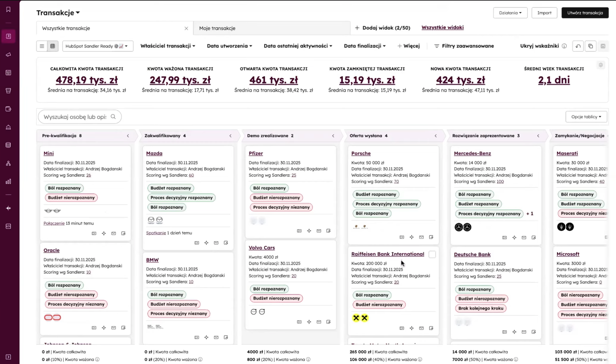Select the CRM icon in the left sidebar
Image resolution: width=616 pixels, height=364 pixels.
click(8, 36)
